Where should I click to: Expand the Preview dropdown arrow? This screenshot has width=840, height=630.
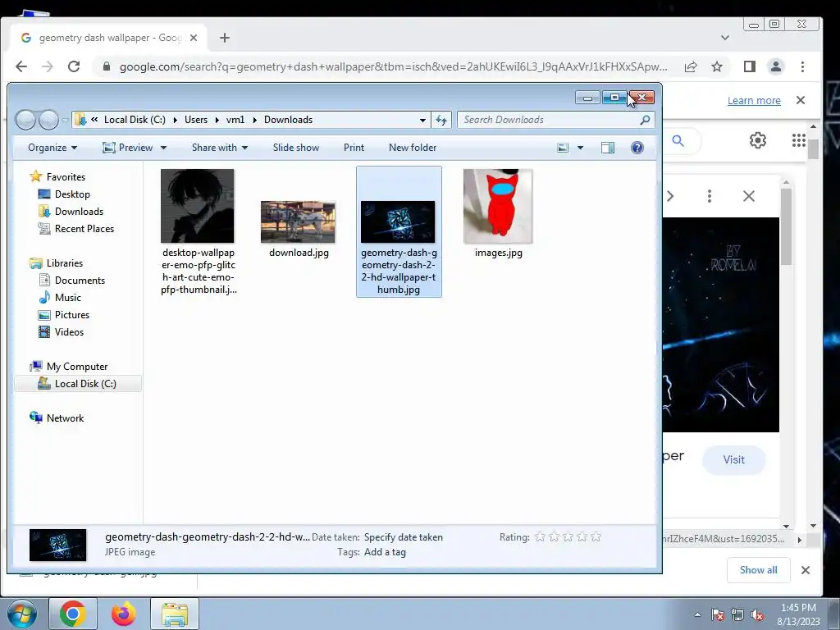(x=163, y=148)
